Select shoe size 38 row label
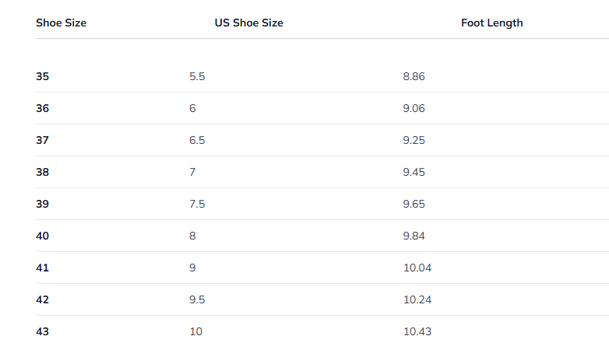This screenshot has width=609, height=364. [x=42, y=172]
